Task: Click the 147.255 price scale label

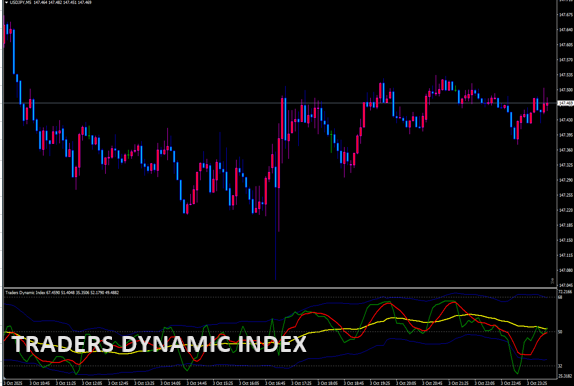Action: (x=566, y=195)
